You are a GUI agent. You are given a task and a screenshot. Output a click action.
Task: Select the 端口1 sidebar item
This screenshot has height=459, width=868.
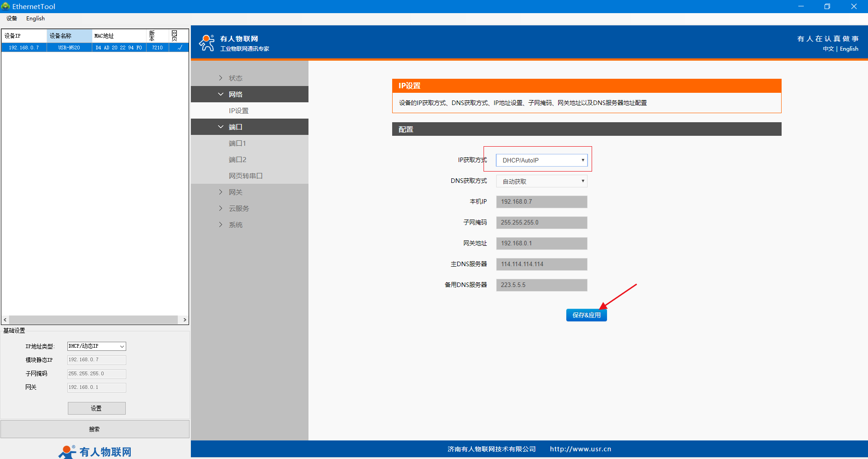pos(237,143)
